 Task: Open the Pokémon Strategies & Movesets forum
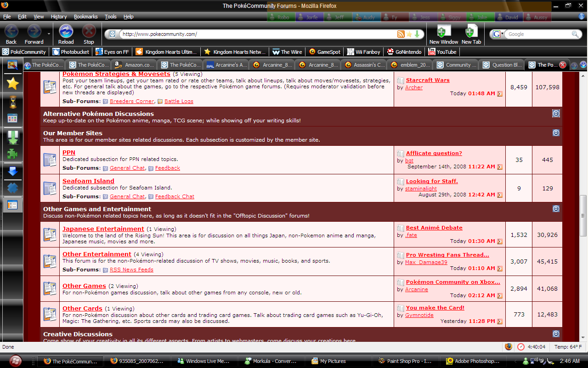(116, 74)
